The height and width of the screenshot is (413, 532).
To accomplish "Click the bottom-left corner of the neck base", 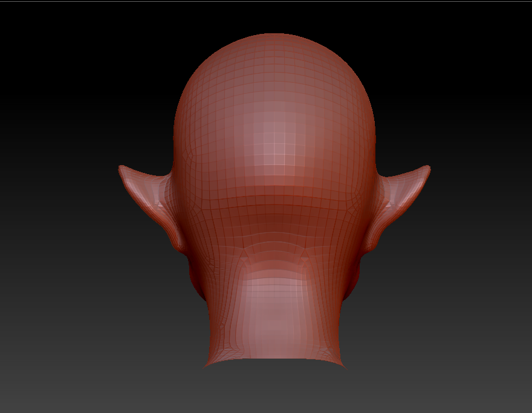I will [x=207, y=365].
